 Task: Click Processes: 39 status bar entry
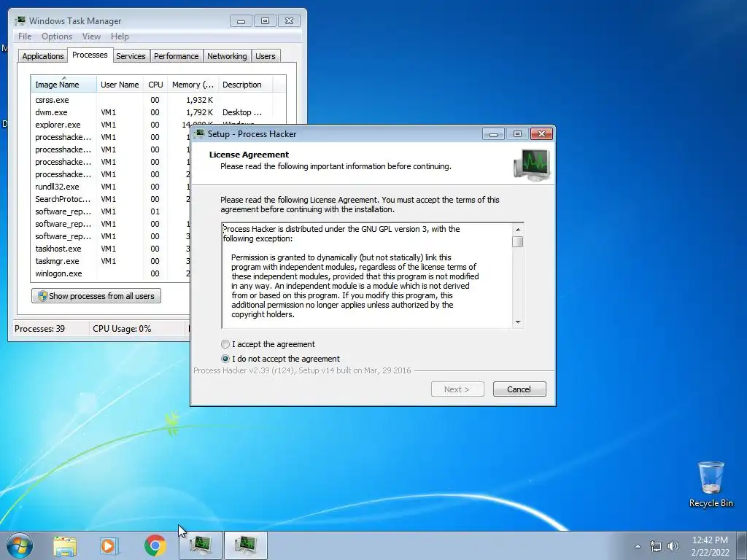tap(39, 329)
